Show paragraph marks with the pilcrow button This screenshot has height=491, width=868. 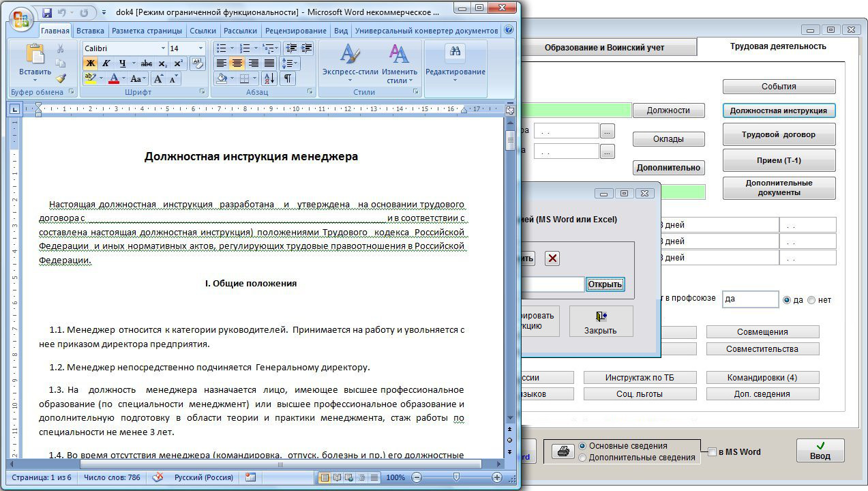point(288,78)
